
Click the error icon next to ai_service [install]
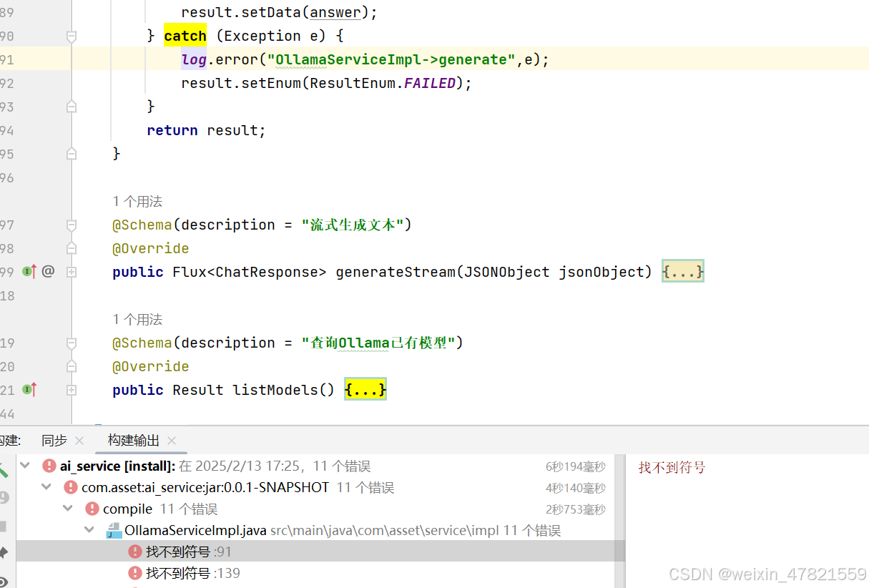coord(49,466)
